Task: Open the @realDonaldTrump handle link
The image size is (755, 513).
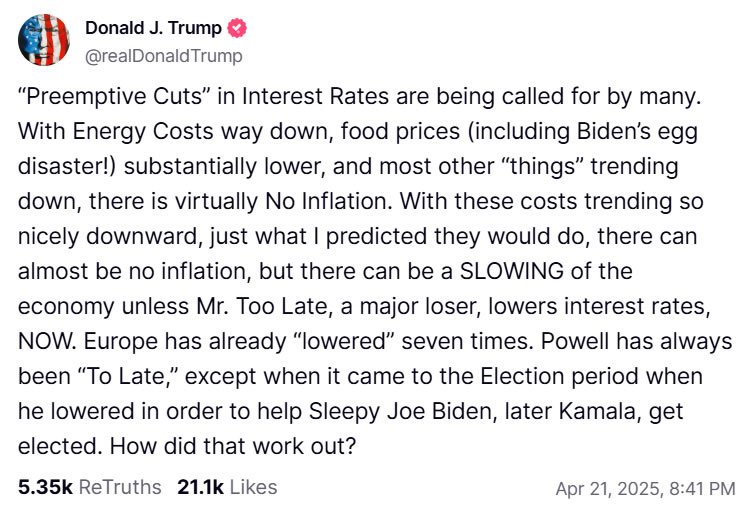Action: (x=163, y=56)
